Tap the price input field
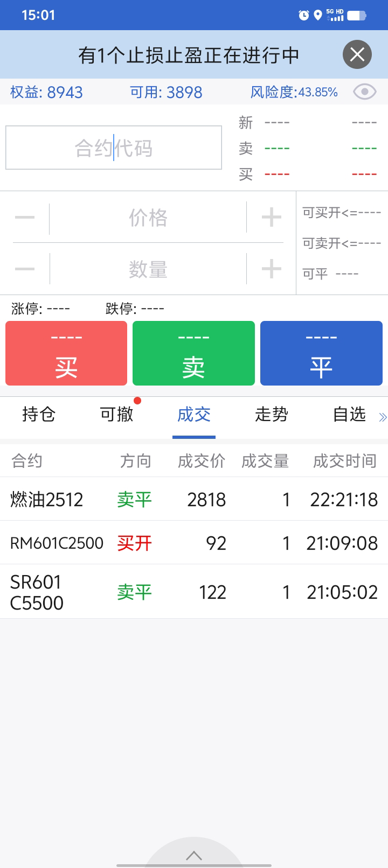The height and width of the screenshot is (868, 388). click(148, 218)
